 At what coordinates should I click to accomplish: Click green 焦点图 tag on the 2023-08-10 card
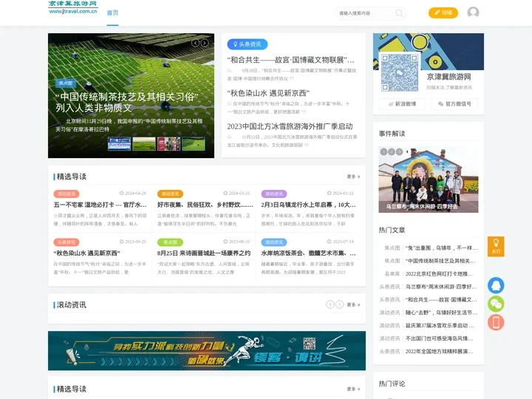tap(171, 242)
